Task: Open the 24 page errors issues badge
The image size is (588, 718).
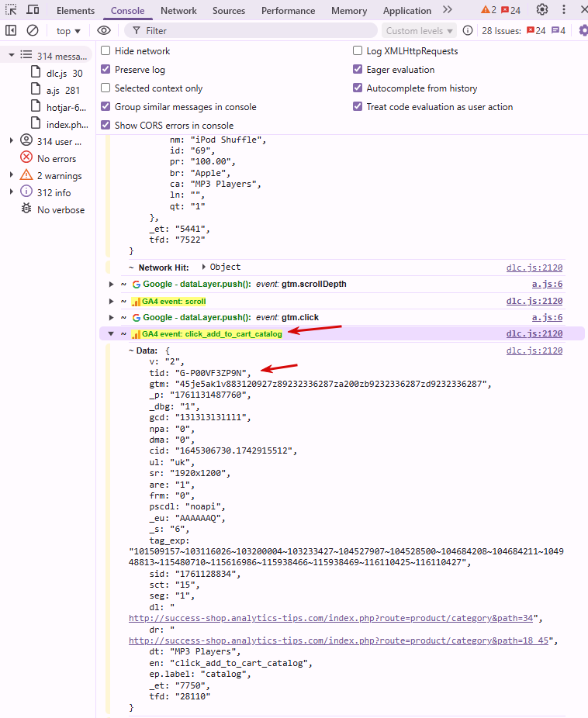Action: (x=536, y=31)
